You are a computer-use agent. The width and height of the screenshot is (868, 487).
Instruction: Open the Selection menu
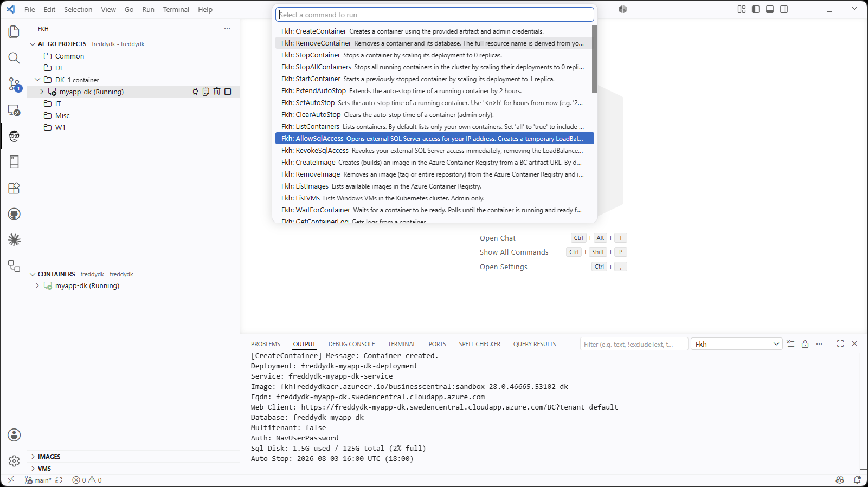pyautogui.click(x=78, y=9)
